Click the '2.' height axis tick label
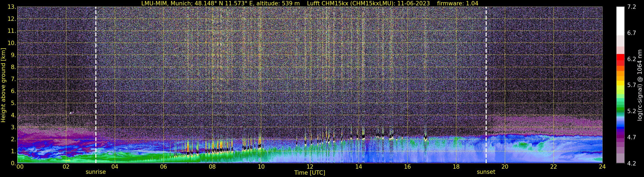 pos(13,139)
